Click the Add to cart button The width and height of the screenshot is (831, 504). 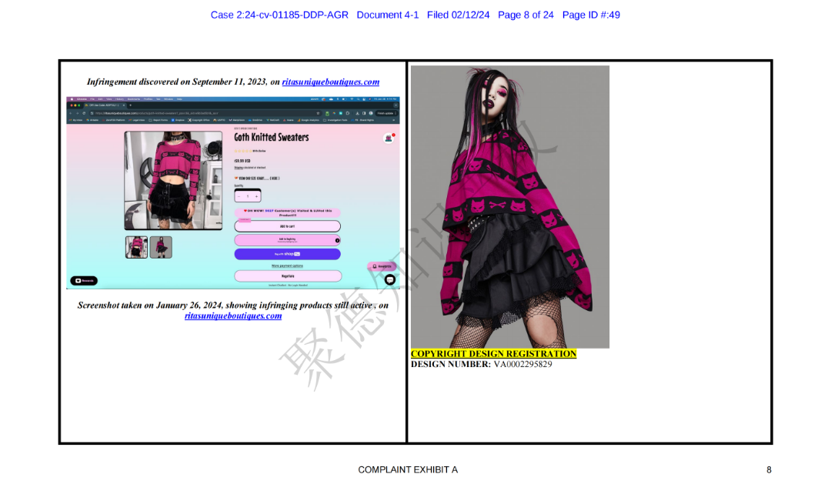click(287, 226)
